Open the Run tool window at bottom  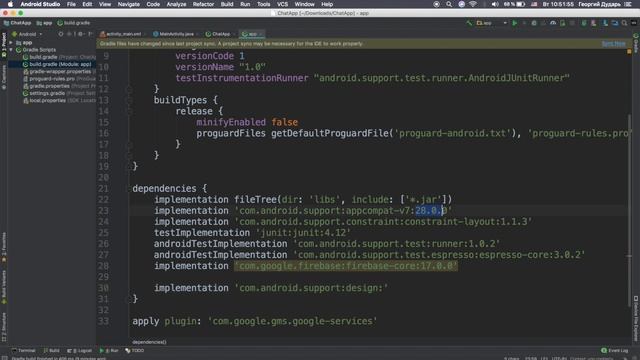click(x=109, y=351)
